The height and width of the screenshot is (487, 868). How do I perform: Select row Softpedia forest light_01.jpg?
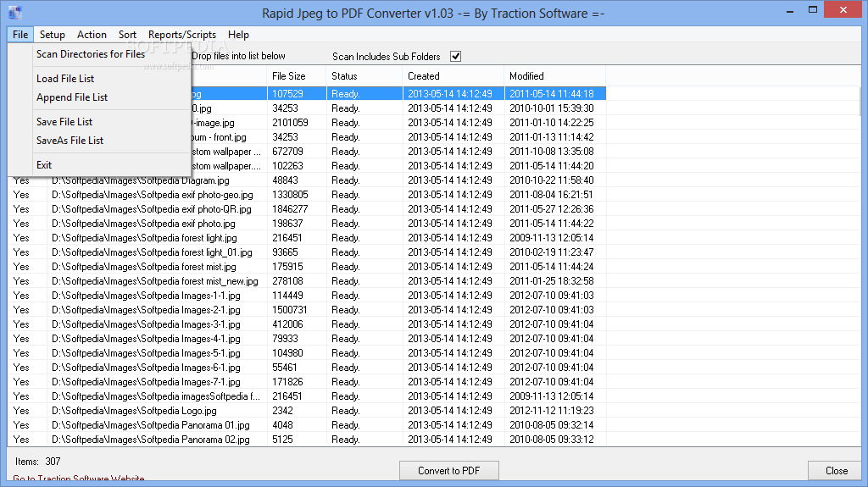click(x=307, y=252)
